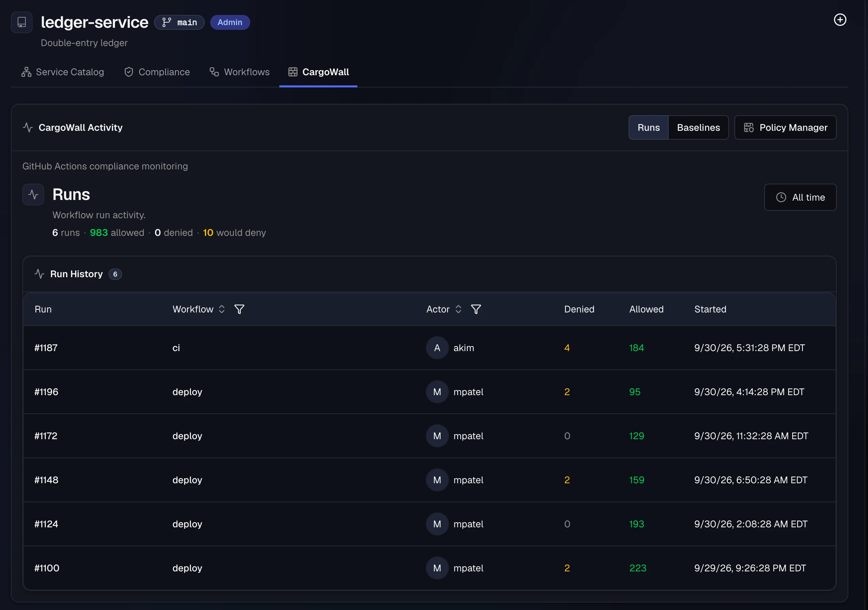Screen dimensions: 868x610
Task: Click the 983 allowed summary count
Action: click(99, 232)
